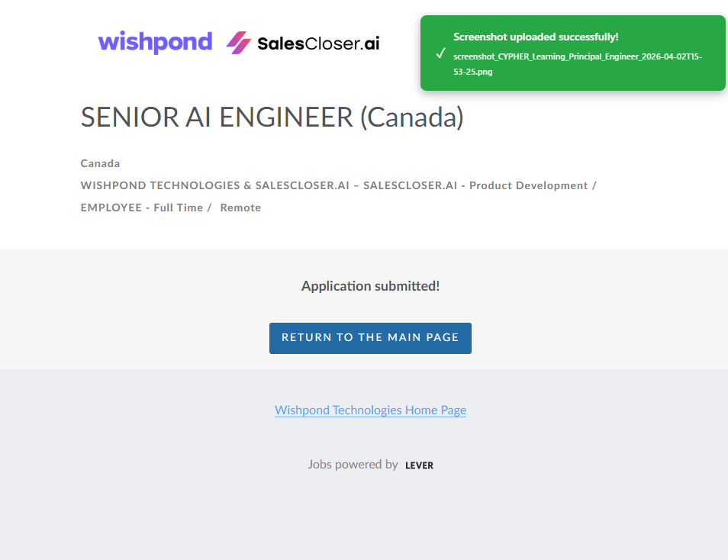Click the SALESCLOSER.AI text before Product Development
728x560 pixels.
pos(412,185)
